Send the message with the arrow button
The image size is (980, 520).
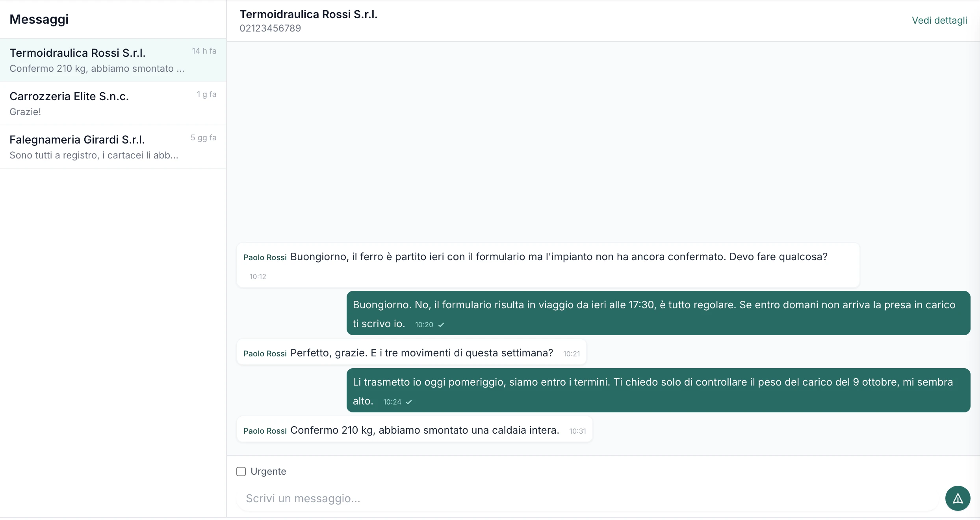pos(958,498)
